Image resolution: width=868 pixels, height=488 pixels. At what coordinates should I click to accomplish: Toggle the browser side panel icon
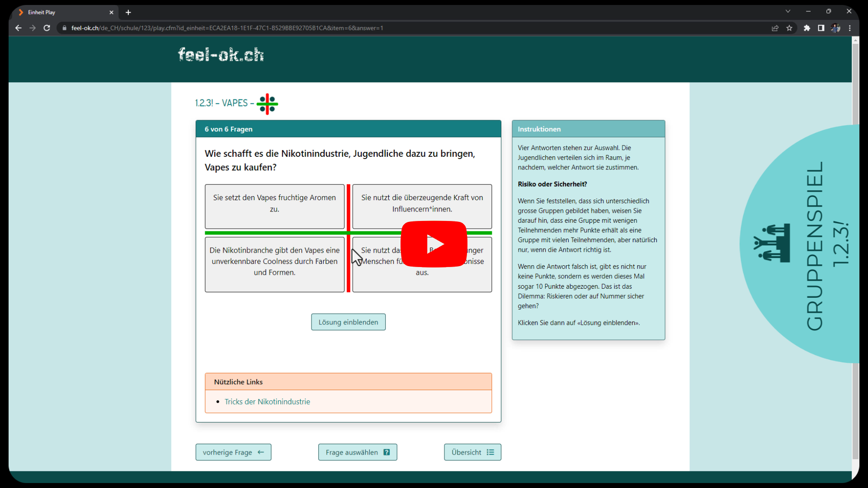pyautogui.click(x=821, y=28)
